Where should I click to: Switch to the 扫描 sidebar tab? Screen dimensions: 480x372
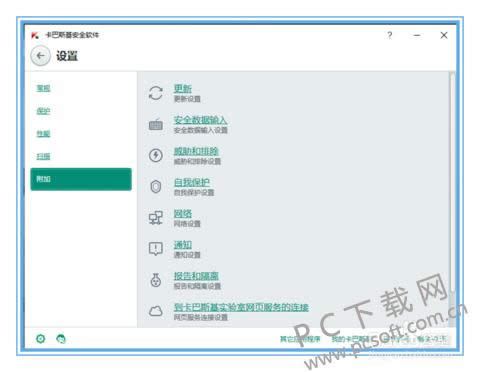coord(43,156)
